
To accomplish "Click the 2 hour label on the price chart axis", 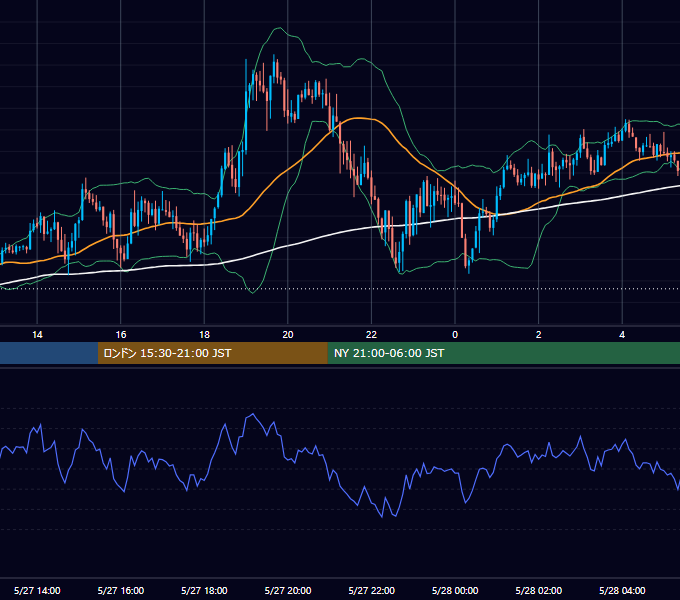I will click(539, 335).
